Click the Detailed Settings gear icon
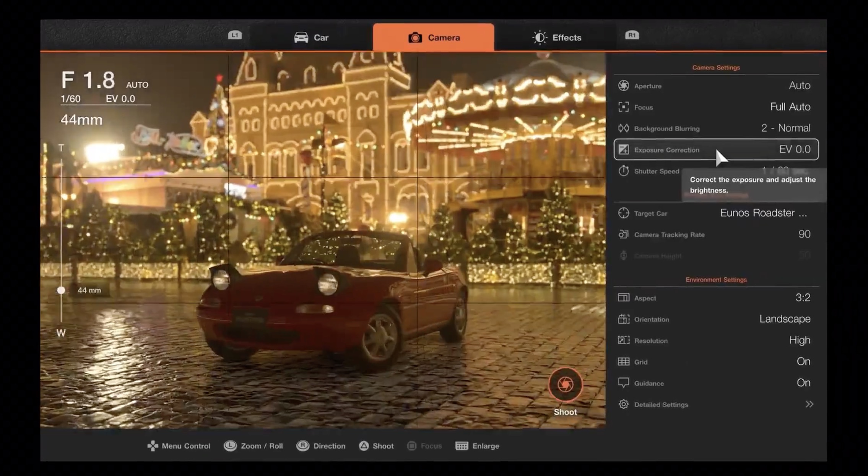 [624, 404]
